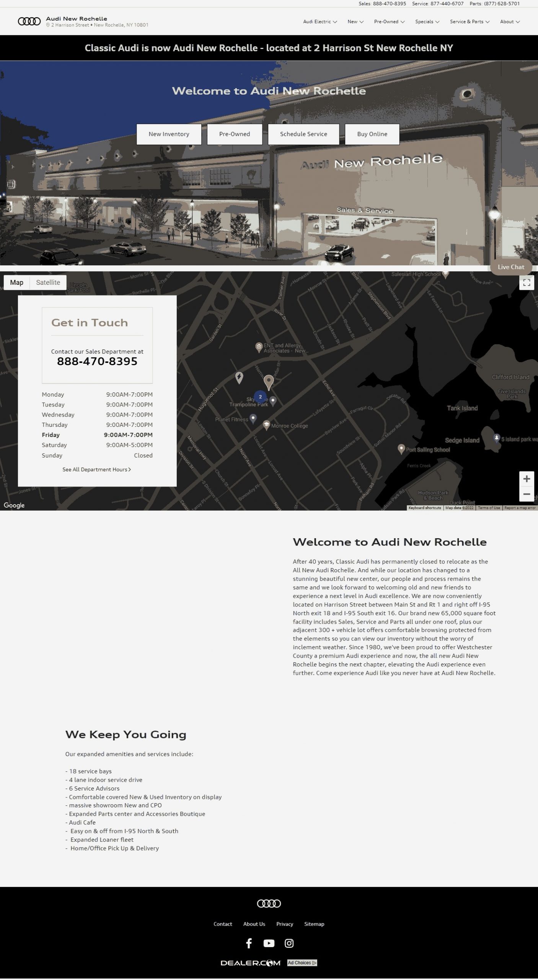The image size is (538, 980).
Task: Click the Friday 9:00AM-7:00PM hours row
Action: (x=97, y=435)
